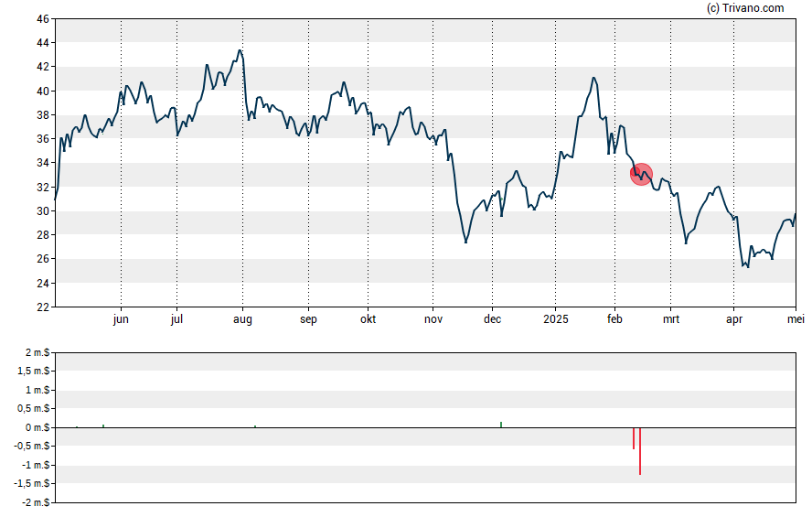Click the '26' price axis label
This screenshot has width=812, height=517.
[x=43, y=259]
